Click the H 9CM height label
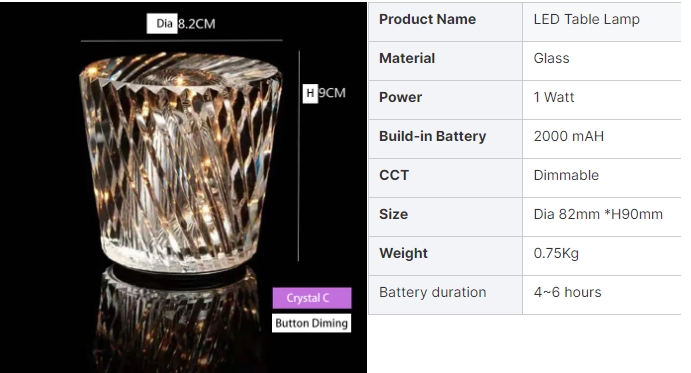Viewport: 691px width, 373px height. click(x=324, y=93)
